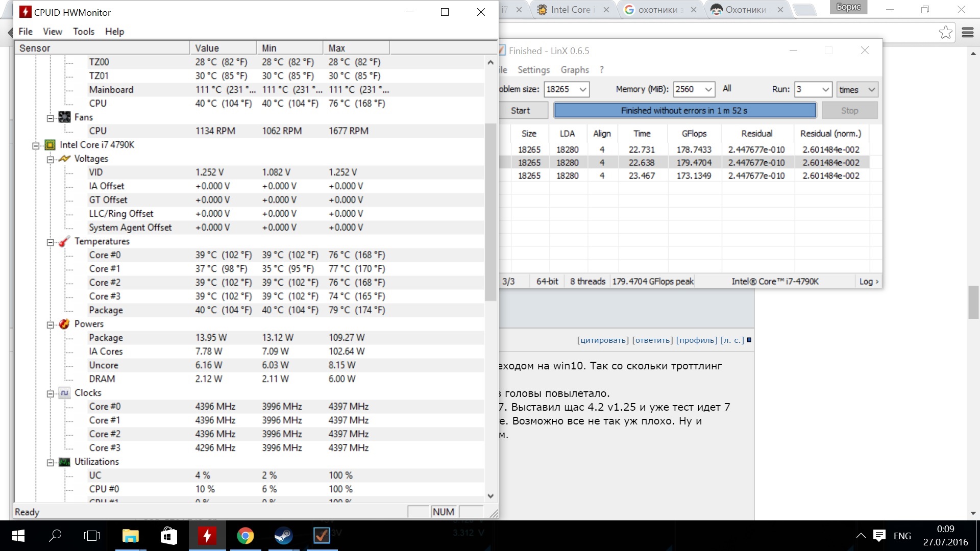This screenshot has height=551, width=980.
Task: Click the Intel Core i7 4790K chip icon
Action: coord(50,145)
